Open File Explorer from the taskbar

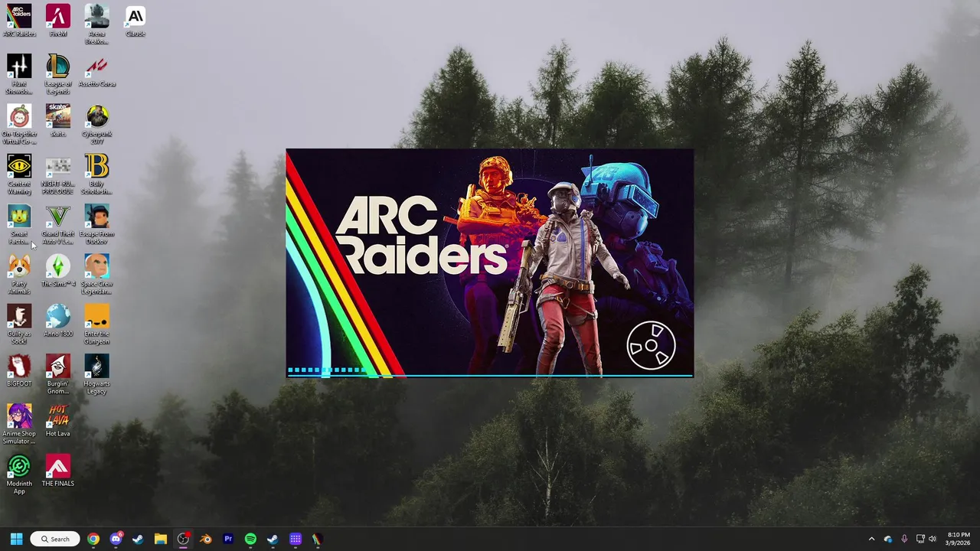[x=161, y=539]
